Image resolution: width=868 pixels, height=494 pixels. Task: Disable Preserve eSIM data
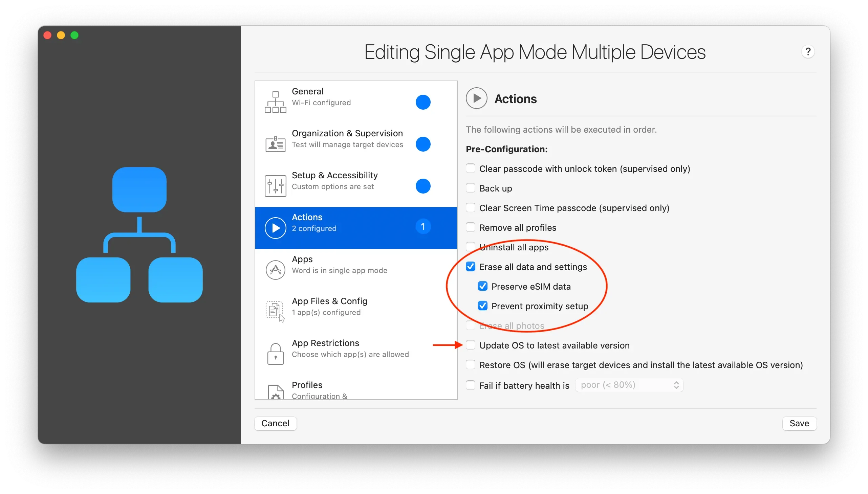(x=483, y=286)
